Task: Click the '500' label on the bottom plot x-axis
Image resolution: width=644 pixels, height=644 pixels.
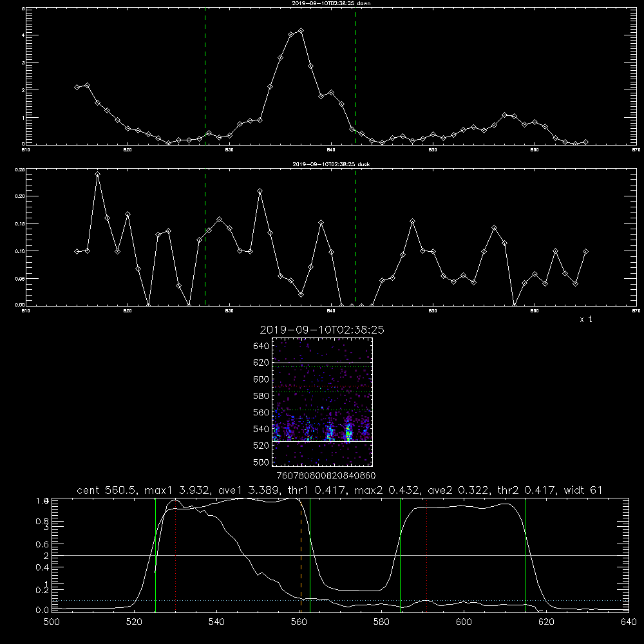Action: coord(52,622)
